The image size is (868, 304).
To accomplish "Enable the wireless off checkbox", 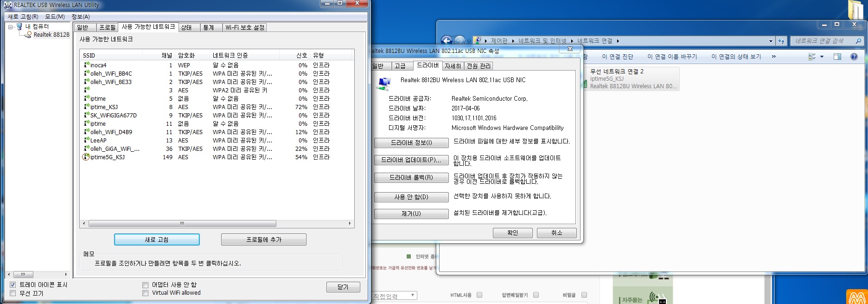I will pyautogui.click(x=13, y=293).
